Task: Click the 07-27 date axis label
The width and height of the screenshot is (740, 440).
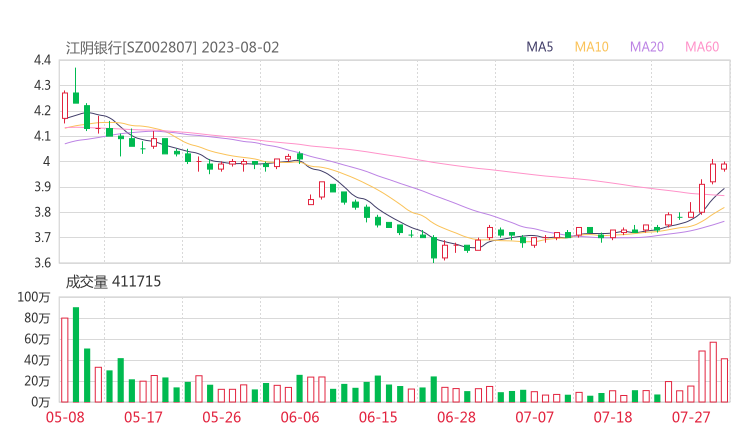Action: coord(691,417)
